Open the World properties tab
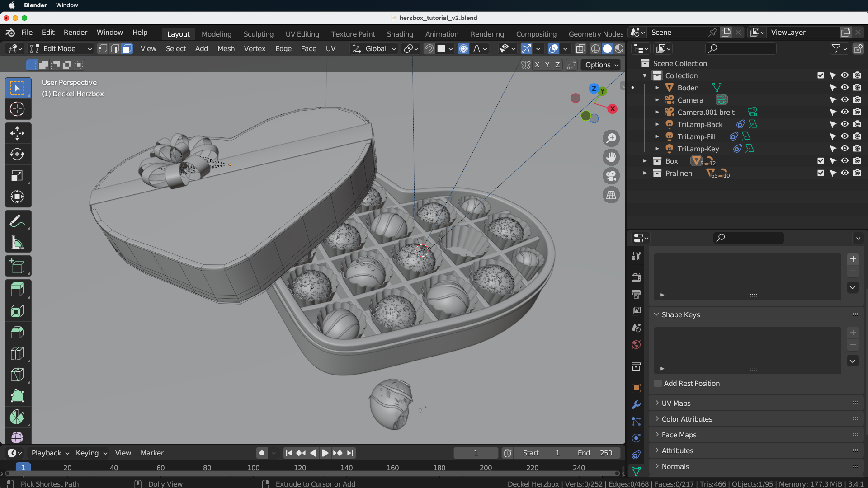 [x=636, y=345]
